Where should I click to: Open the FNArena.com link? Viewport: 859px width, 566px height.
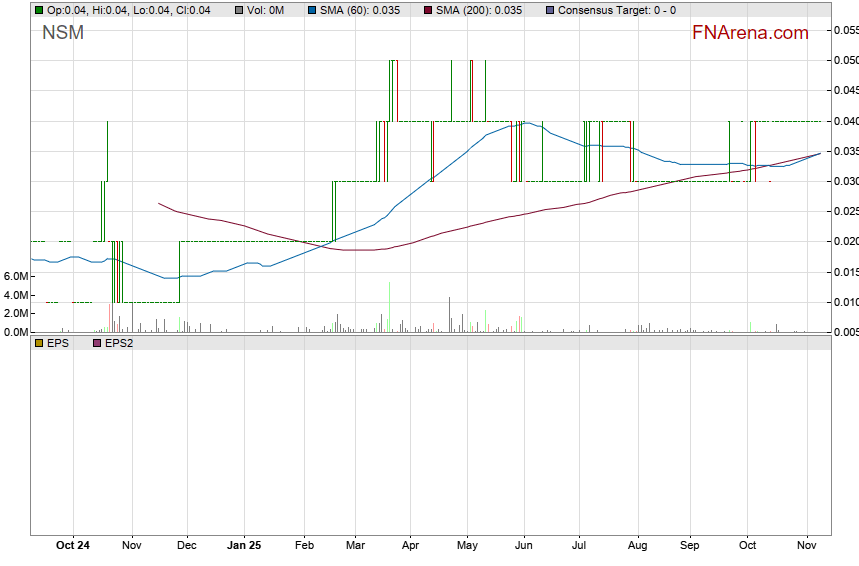point(749,33)
